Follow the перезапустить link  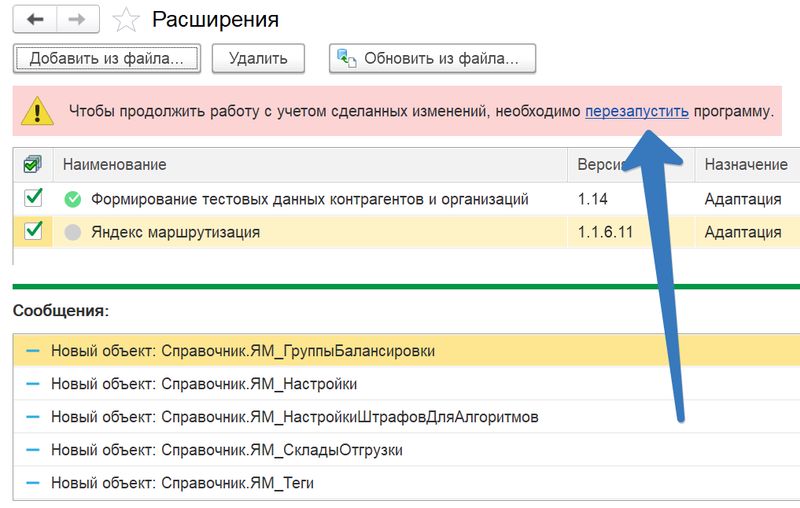pos(637,111)
